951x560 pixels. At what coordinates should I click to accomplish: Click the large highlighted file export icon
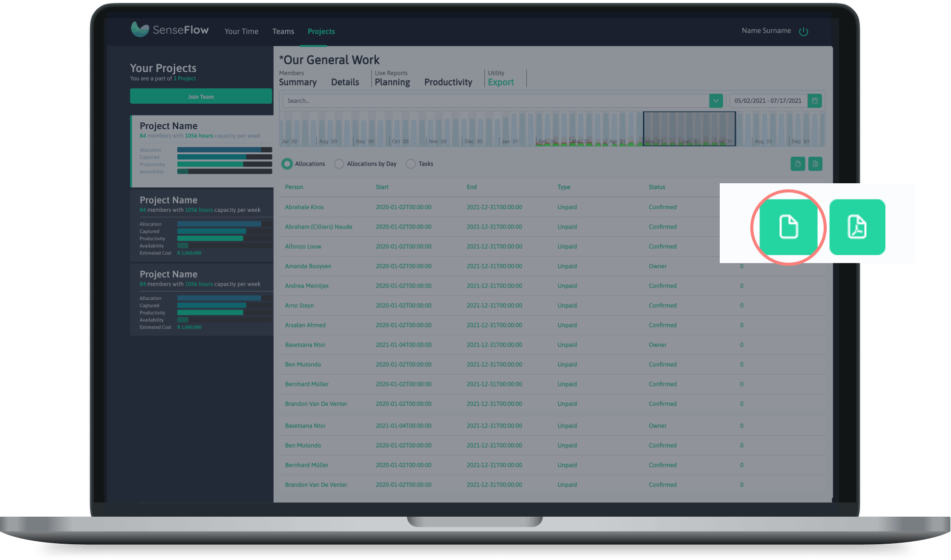point(788,227)
